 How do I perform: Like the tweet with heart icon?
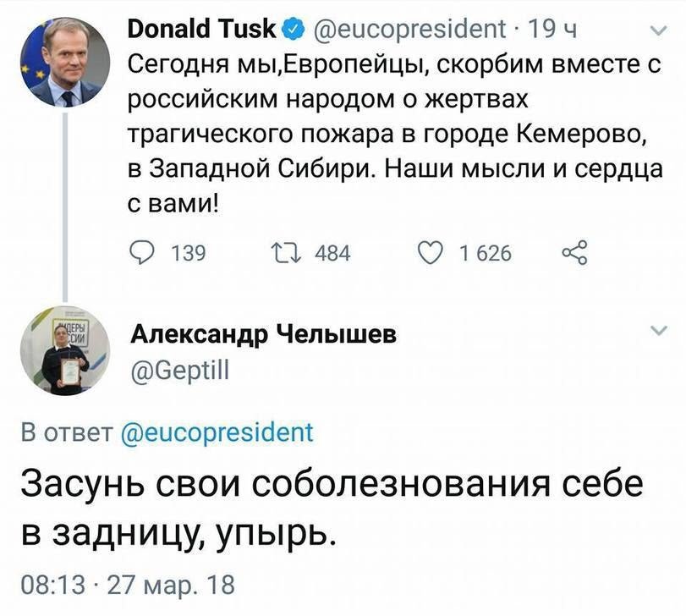[x=431, y=251]
